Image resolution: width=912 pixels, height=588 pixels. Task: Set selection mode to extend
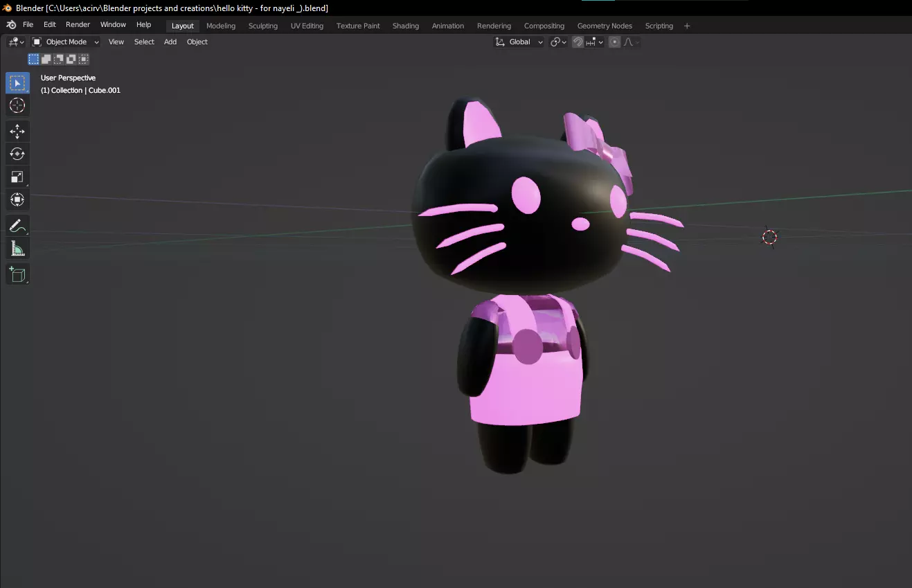46,60
